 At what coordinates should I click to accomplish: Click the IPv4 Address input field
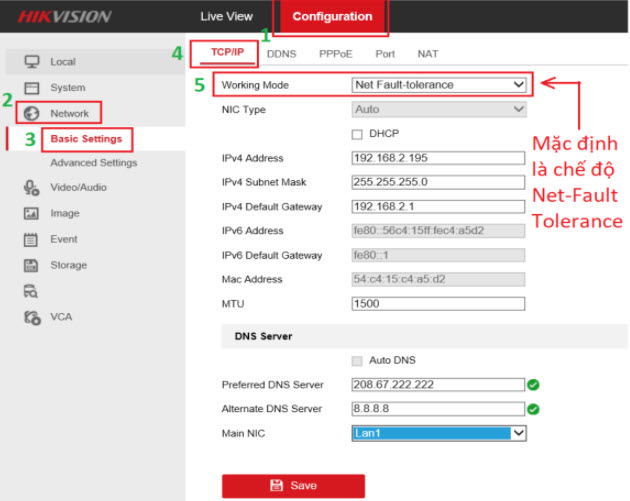coord(438,158)
